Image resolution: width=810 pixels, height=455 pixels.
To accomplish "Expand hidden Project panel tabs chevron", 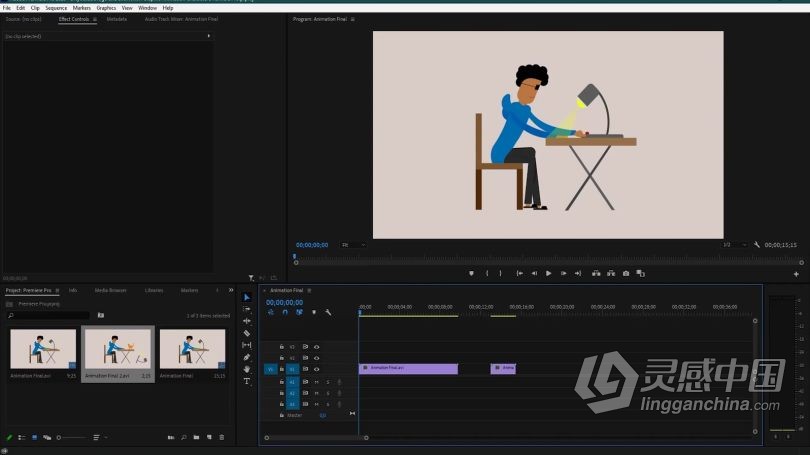I will [x=231, y=290].
